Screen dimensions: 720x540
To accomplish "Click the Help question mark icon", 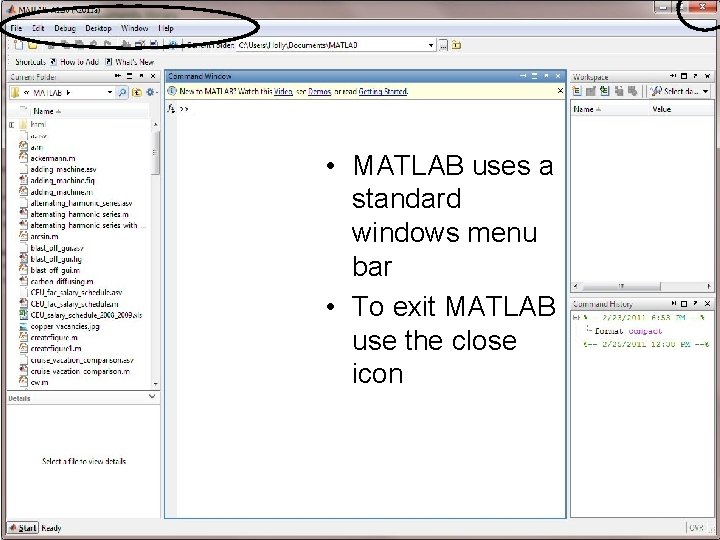I will [173, 45].
